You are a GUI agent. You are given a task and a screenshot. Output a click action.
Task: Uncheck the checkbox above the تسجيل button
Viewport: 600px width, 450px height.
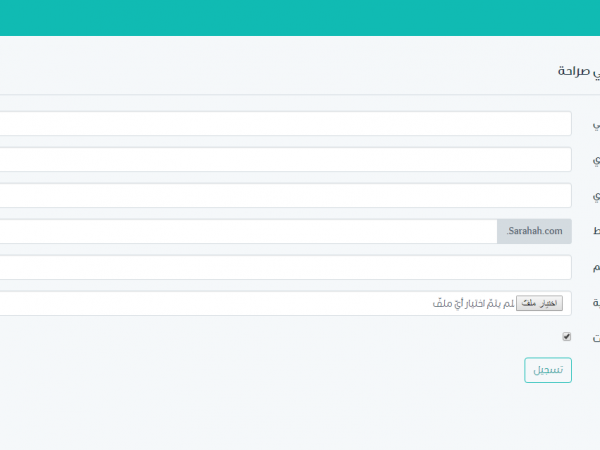click(567, 337)
